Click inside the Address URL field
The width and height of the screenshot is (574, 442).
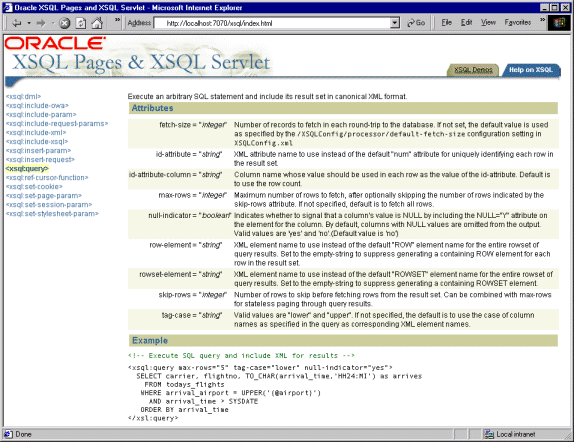(272, 23)
